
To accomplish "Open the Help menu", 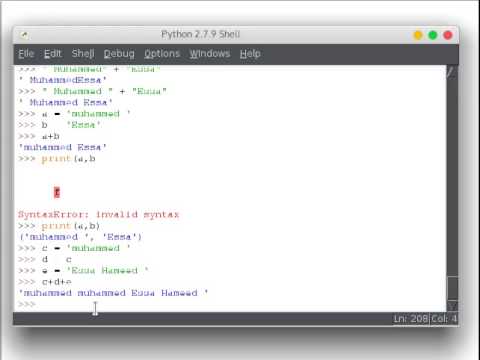I will [x=250, y=54].
